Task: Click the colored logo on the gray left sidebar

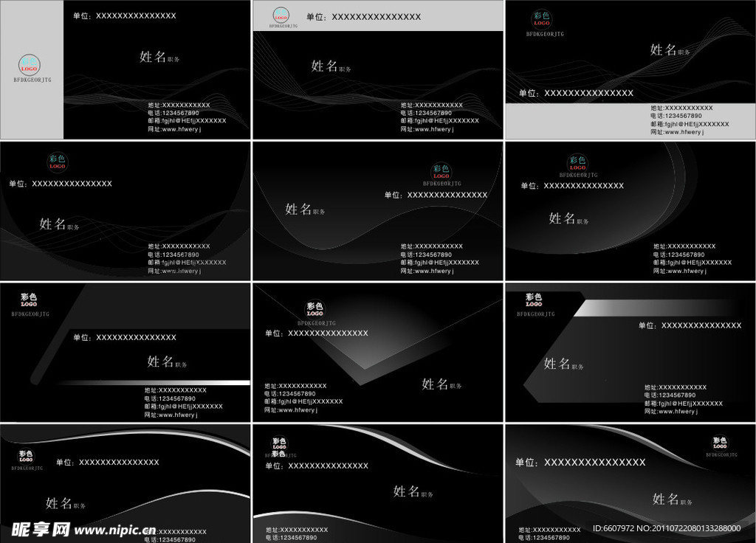Action: click(x=30, y=65)
